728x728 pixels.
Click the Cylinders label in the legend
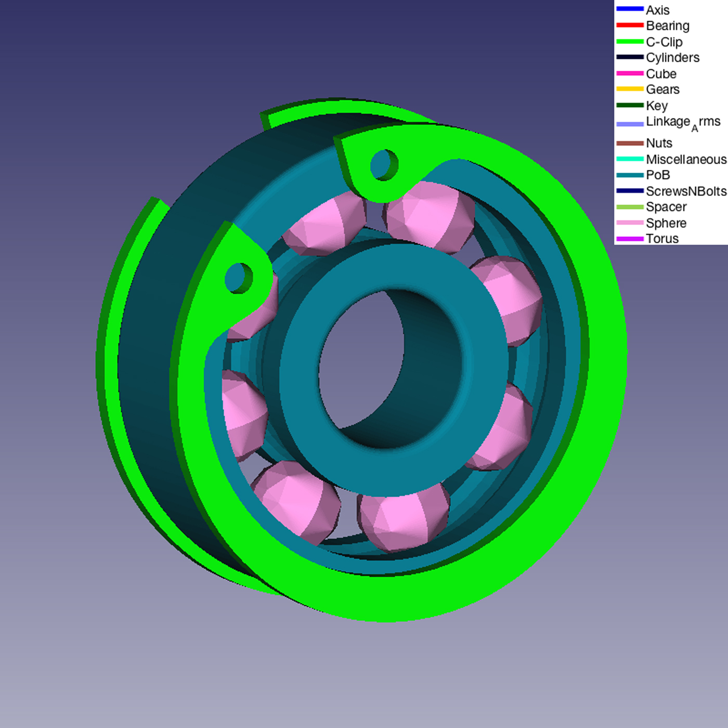click(672, 57)
